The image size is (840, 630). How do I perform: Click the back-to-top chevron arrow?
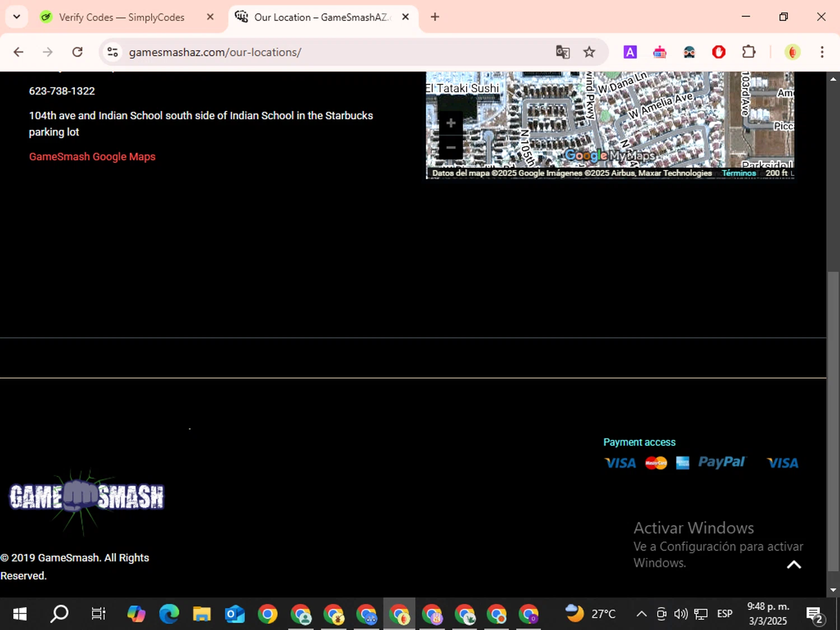pos(794,564)
